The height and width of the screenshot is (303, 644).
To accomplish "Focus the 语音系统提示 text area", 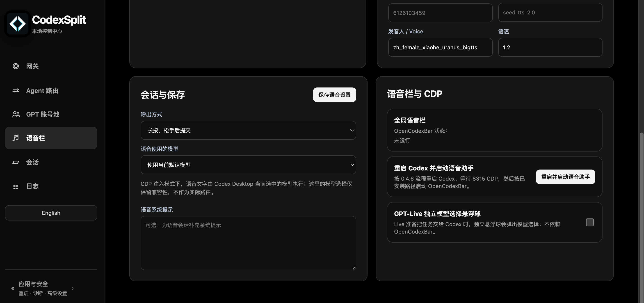I will pos(248,243).
